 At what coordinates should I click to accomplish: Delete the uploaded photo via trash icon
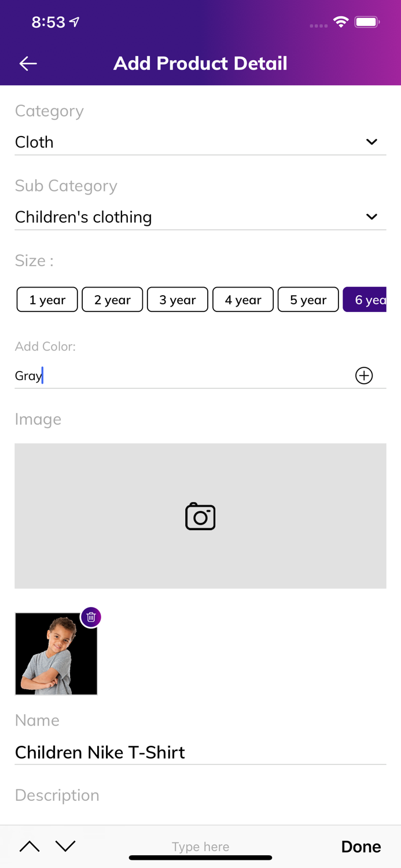tap(91, 617)
